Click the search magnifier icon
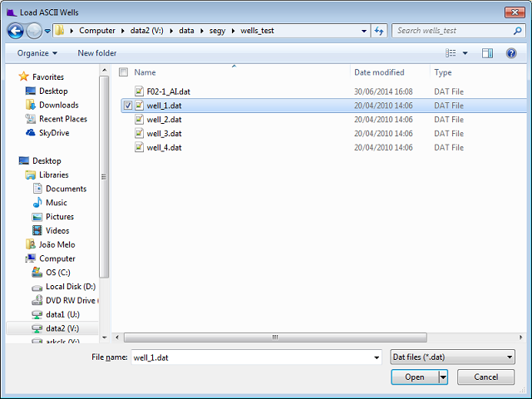 [x=517, y=31]
